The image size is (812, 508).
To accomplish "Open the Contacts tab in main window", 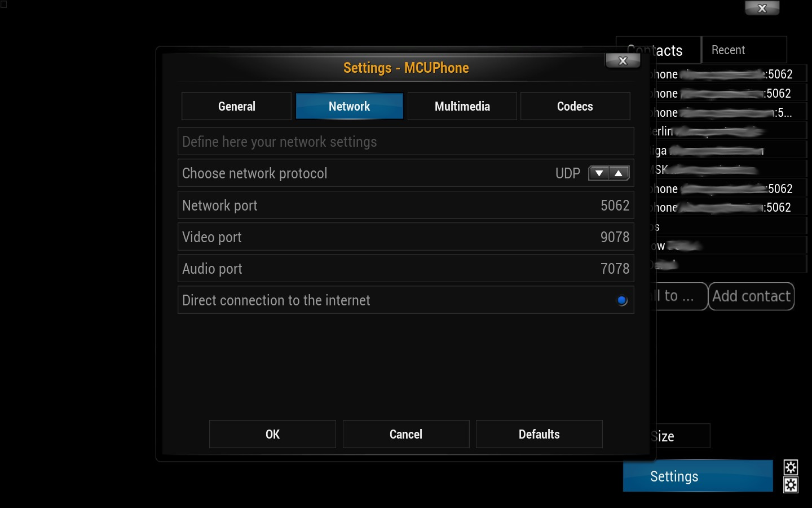I will pyautogui.click(x=658, y=50).
